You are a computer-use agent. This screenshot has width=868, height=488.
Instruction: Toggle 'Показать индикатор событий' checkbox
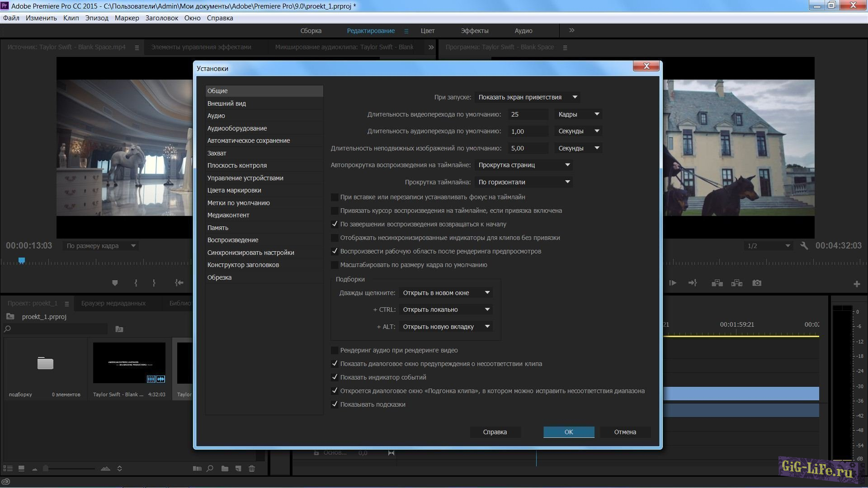(x=335, y=377)
